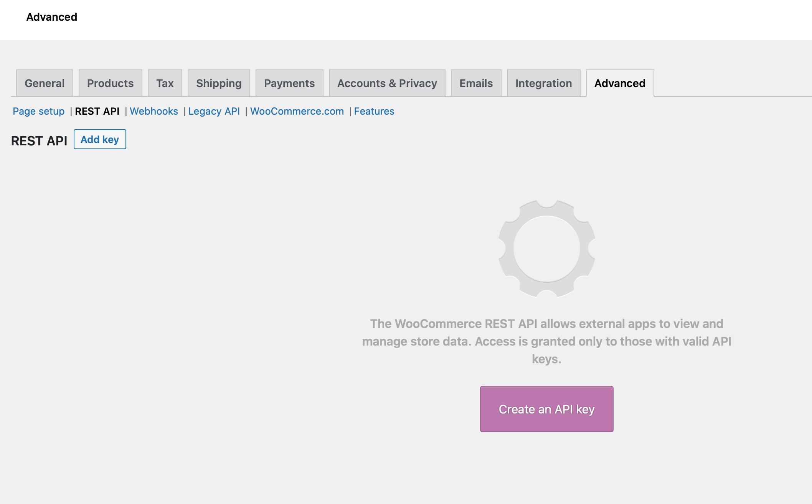The width and height of the screenshot is (812, 504).
Task: Open the Legacy API section
Action: 214,111
